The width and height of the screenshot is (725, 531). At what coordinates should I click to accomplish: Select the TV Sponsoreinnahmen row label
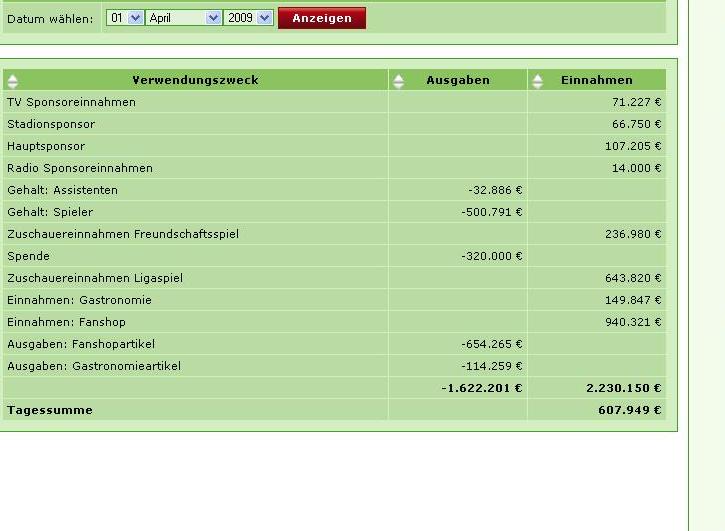(x=71, y=102)
